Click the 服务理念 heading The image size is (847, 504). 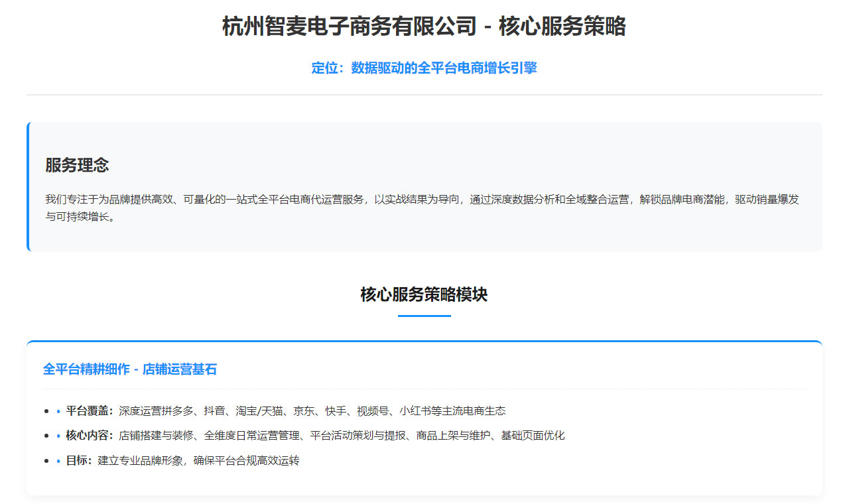point(77,165)
